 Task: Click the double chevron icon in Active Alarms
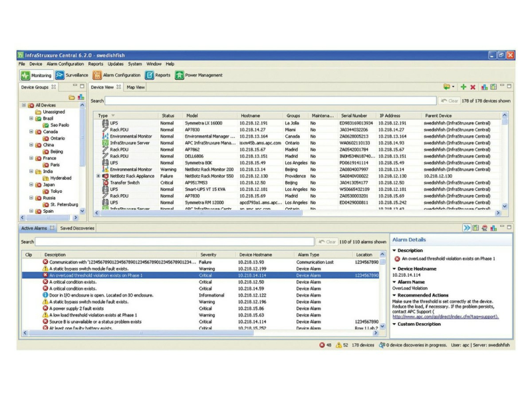click(x=467, y=228)
